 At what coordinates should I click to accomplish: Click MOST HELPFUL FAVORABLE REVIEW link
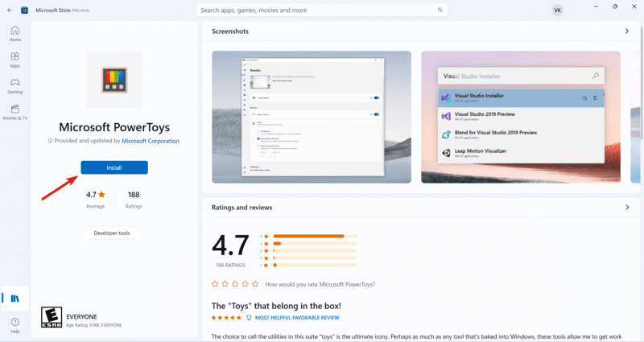(297, 317)
